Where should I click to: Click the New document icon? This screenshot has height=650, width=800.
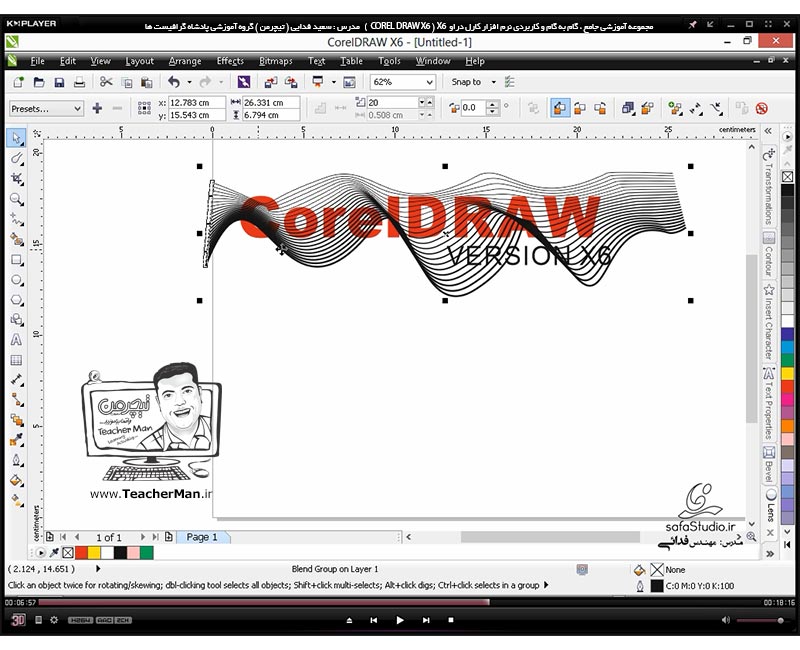pos(18,82)
